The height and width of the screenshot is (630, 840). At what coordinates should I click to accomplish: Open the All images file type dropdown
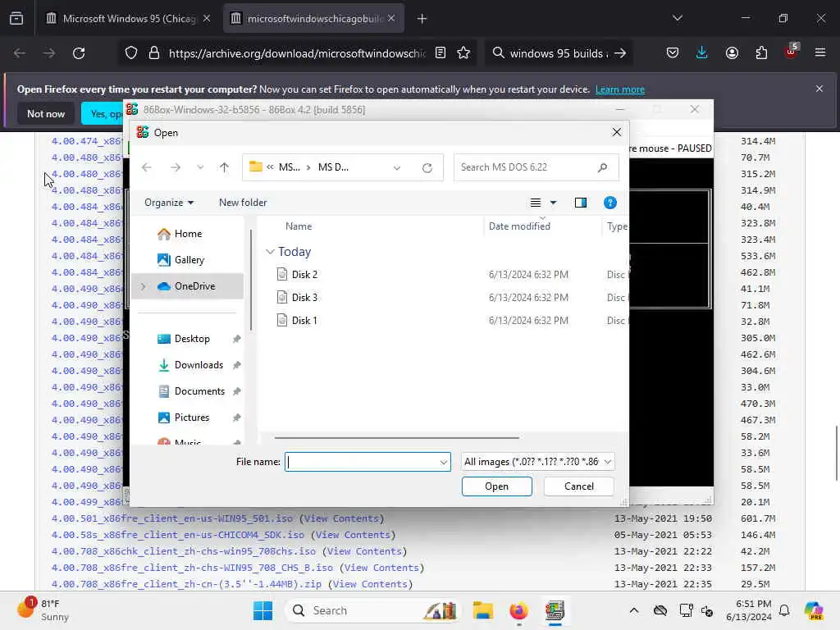click(537, 462)
